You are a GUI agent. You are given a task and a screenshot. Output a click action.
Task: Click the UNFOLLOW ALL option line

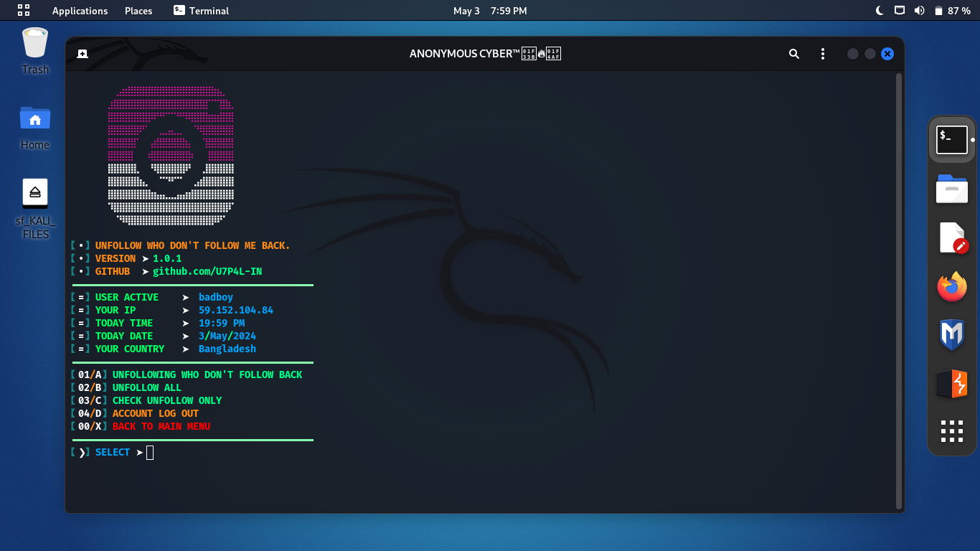[x=147, y=387]
